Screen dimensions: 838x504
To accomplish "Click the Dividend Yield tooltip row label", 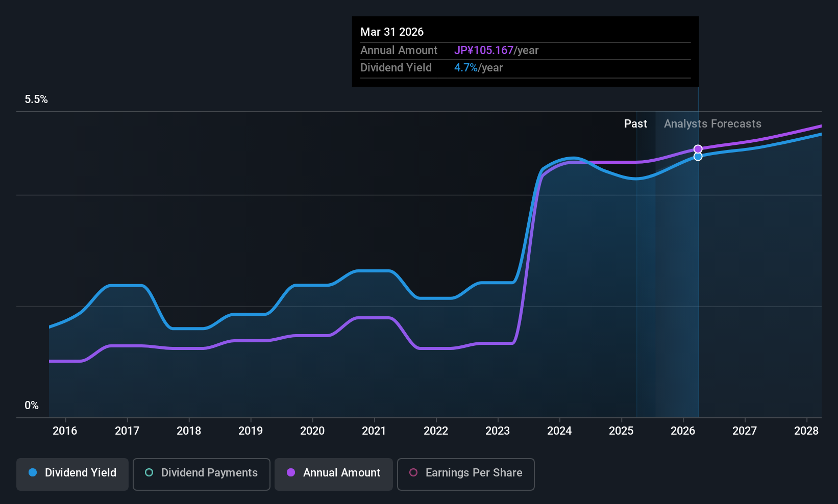I will (396, 68).
